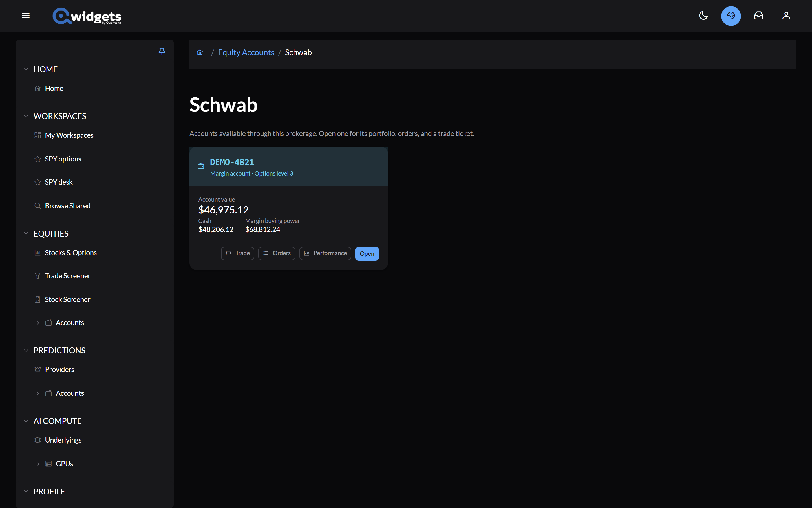Screen dimensions: 812x508
Task: Click the DEMO-4821 wallet icon
Action: [x=201, y=166]
